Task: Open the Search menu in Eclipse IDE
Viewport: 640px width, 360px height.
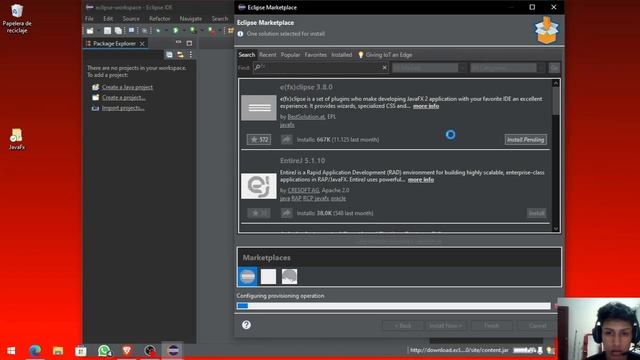Action: [x=220, y=19]
